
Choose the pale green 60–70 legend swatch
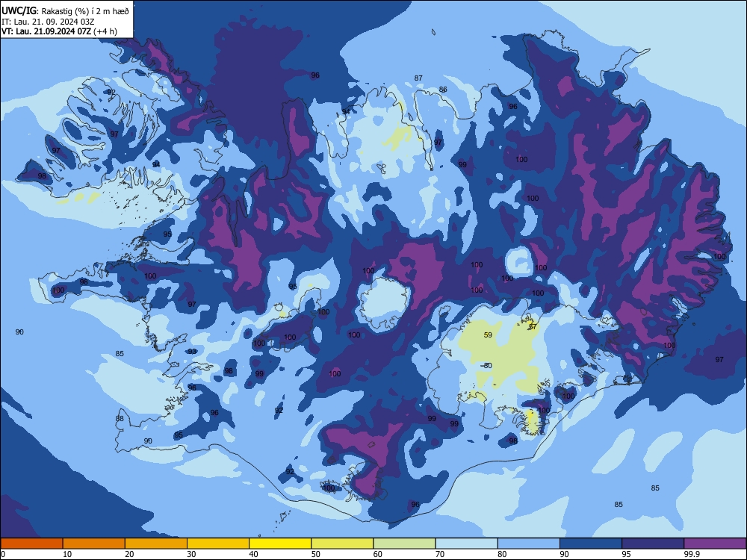[404, 544]
